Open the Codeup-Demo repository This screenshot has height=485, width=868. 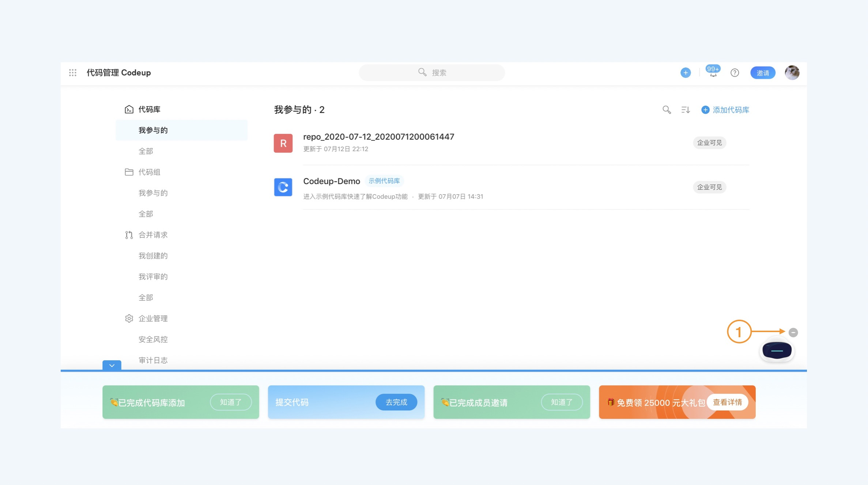click(332, 181)
